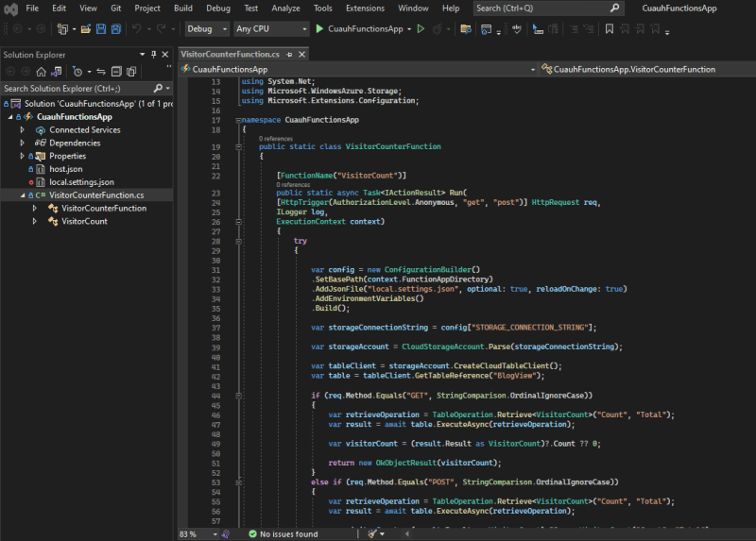Select local.settings.json in Solution Explorer
This screenshot has height=541, width=756.
coord(81,182)
